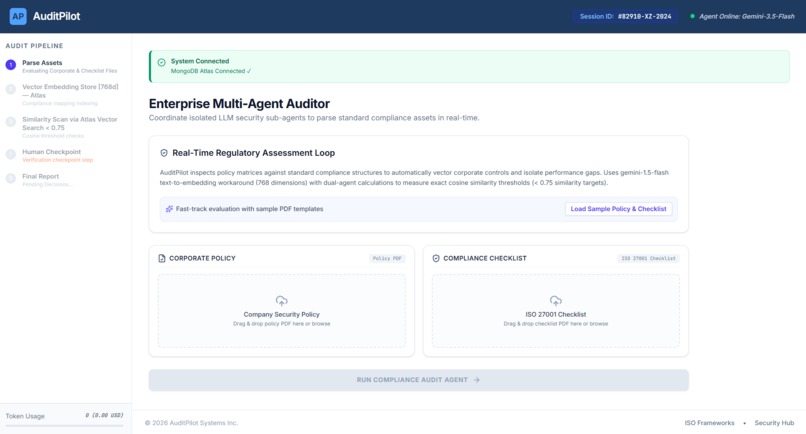This screenshot has width=806, height=434.
Task: Click the Agent Online: Gemini-3.5-Flash label
Action: coord(746,16)
